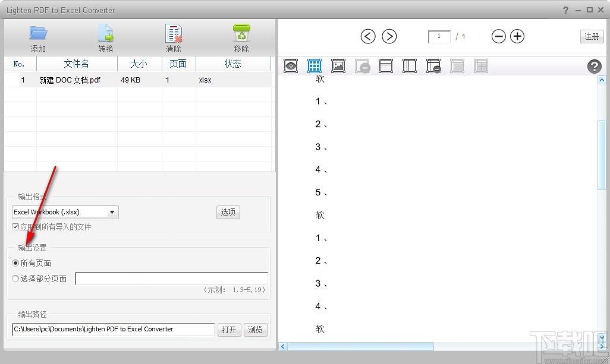Click the 文件名 column header
Screen dimensions: 610x364
point(77,64)
